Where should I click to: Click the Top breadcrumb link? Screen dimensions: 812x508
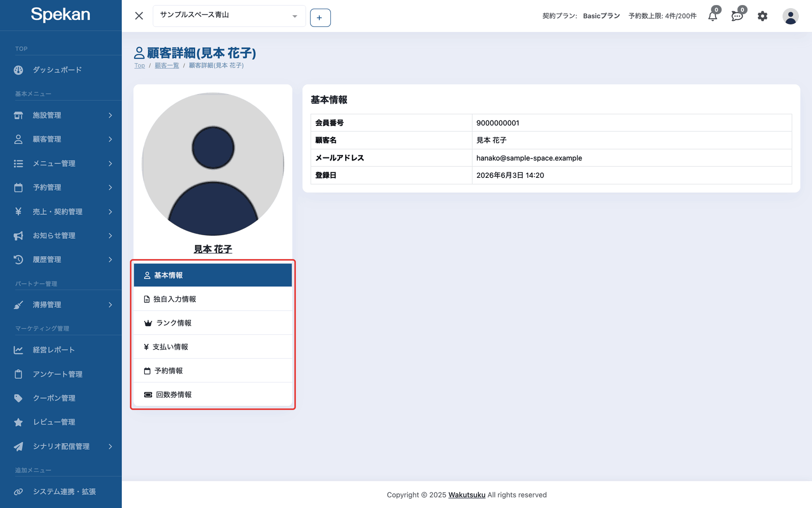click(140, 66)
